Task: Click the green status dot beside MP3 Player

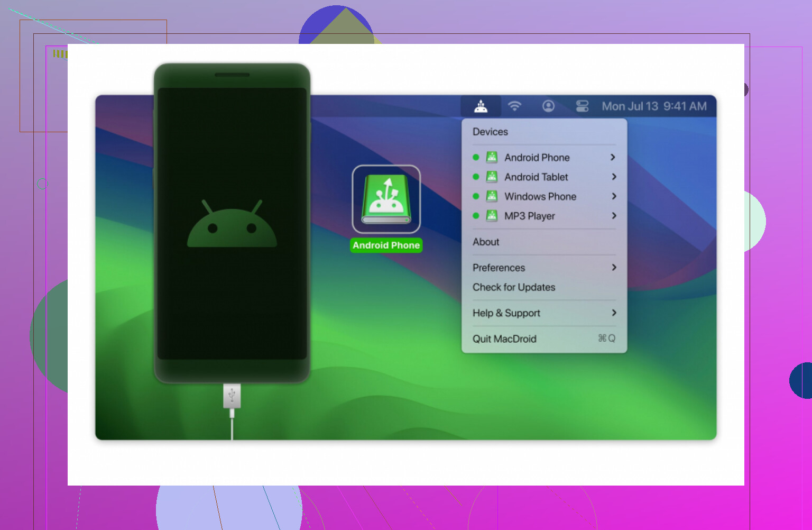Action: pos(476,216)
